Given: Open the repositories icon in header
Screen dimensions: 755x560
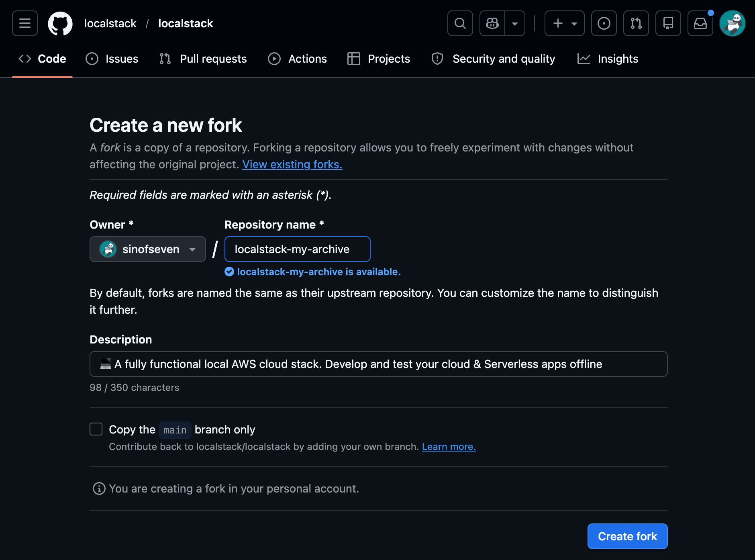Looking at the screenshot, I should pos(668,23).
